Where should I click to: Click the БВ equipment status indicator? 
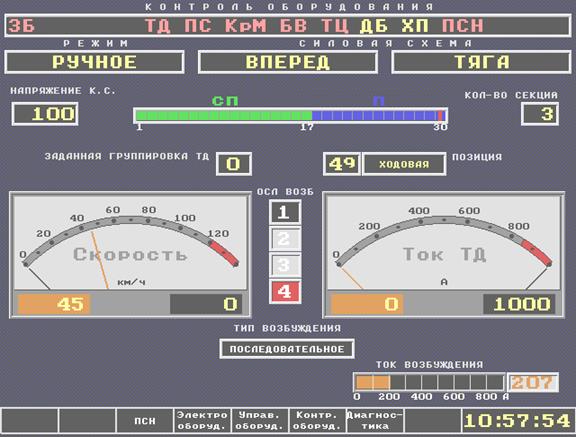click(293, 26)
